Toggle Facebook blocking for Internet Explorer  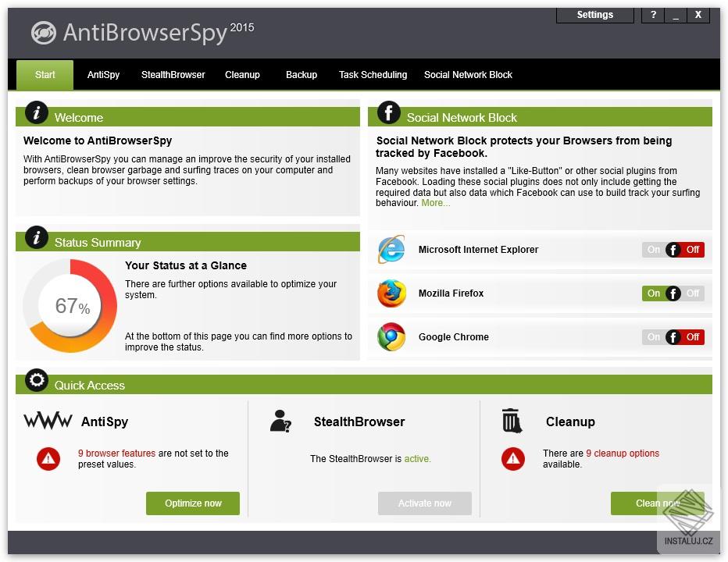(673, 250)
